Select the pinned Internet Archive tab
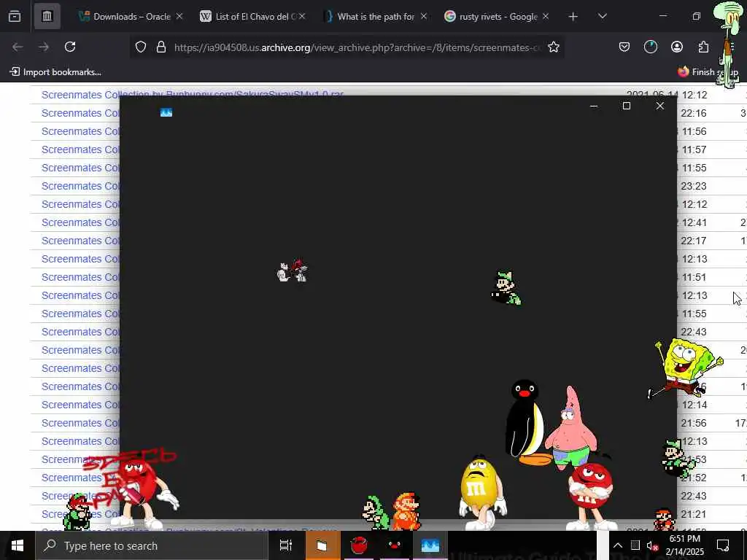Screen dimensions: 747x560 click(47, 17)
